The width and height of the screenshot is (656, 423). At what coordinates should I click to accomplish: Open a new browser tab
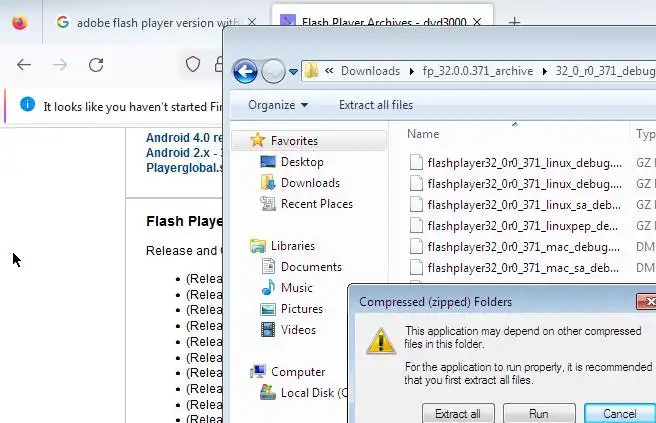[515, 21]
